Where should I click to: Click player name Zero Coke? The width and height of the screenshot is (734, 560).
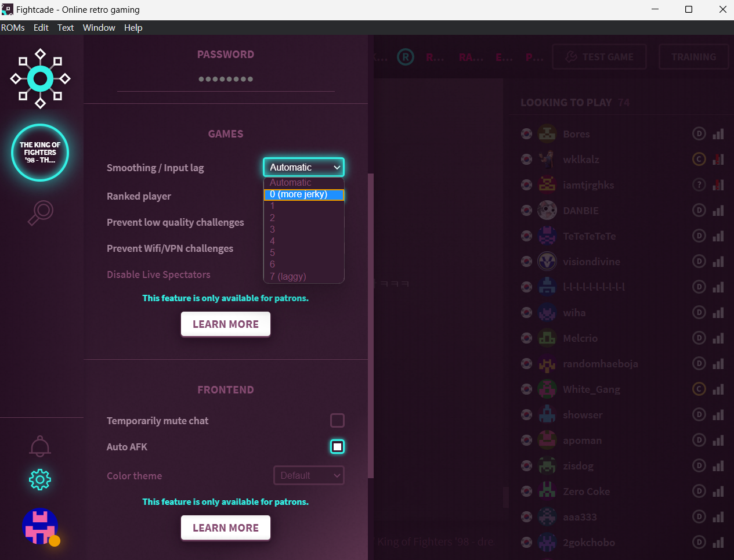click(586, 492)
